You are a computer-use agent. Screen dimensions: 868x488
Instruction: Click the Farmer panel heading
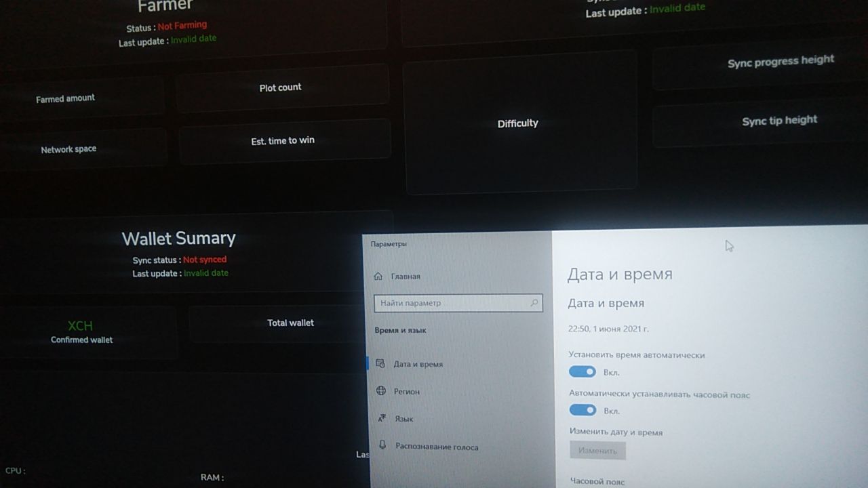point(165,6)
